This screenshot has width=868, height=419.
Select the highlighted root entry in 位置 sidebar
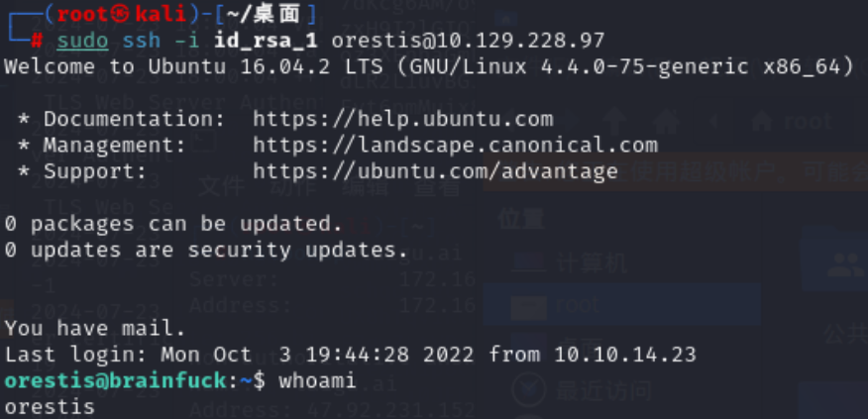622,305
